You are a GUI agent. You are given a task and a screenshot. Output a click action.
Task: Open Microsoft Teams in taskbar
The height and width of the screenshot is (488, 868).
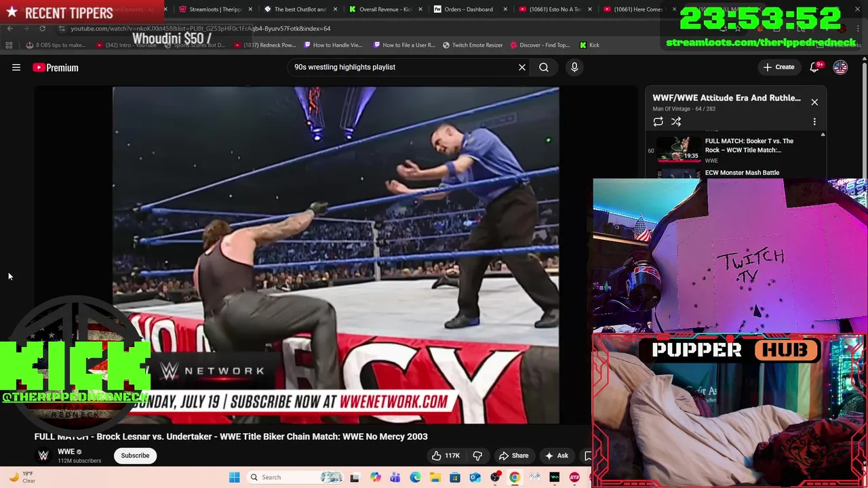[x=395, y=477]
